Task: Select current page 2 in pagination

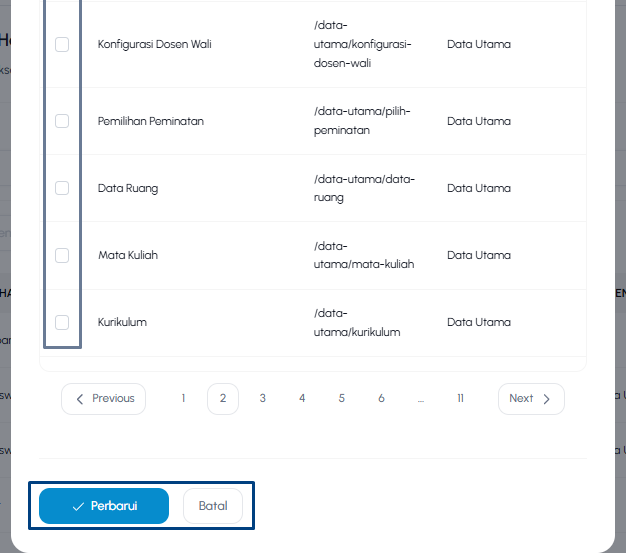Action: coord(223,399)
